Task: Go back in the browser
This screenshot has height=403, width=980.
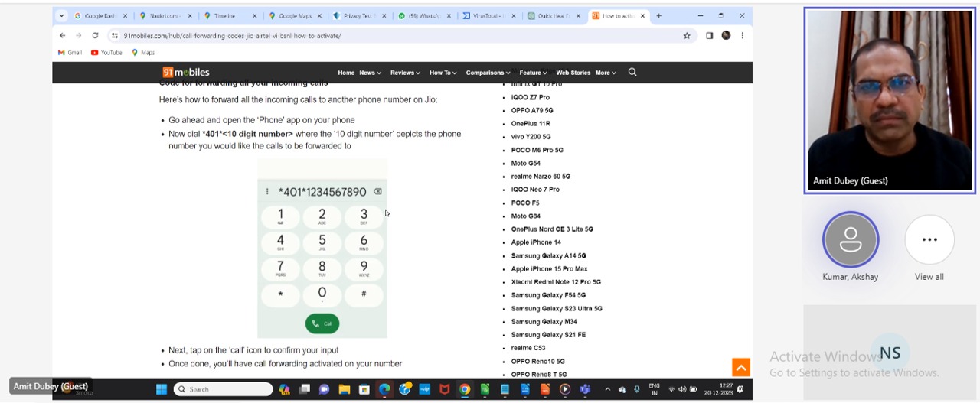Action: [x=63, y=35]
